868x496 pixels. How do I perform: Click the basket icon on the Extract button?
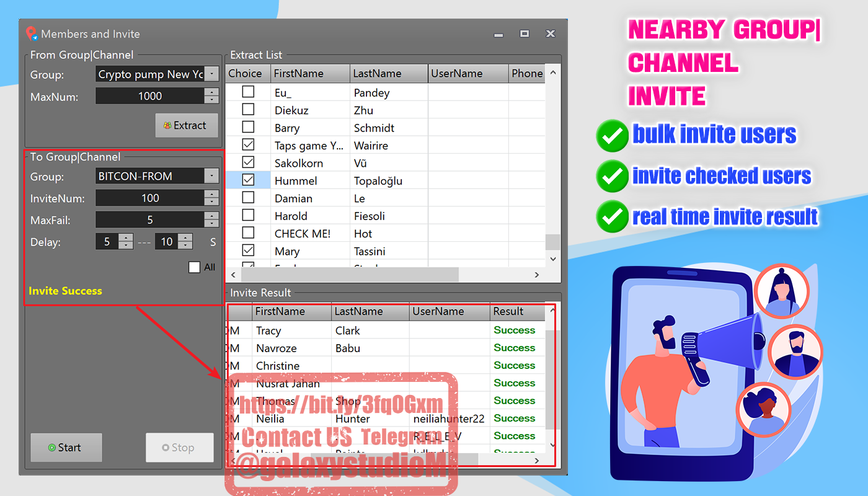(x=169, y=125)
